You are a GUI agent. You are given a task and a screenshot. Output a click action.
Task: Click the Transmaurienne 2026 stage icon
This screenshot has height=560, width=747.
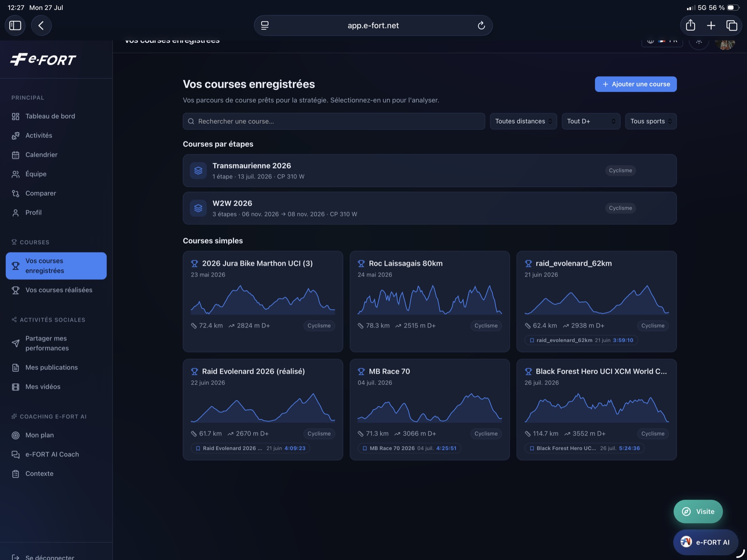(198, 171)
